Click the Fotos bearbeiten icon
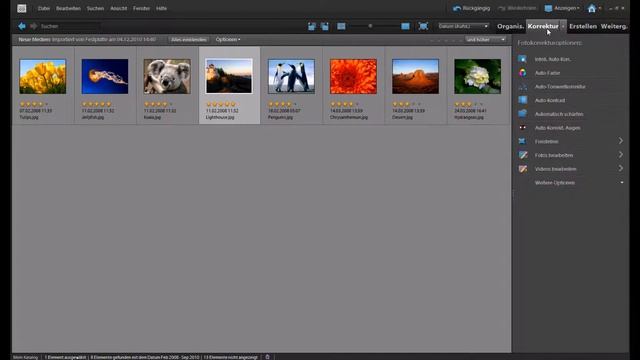The height and width of the screenshot is (360, 640). coord(522,155)
